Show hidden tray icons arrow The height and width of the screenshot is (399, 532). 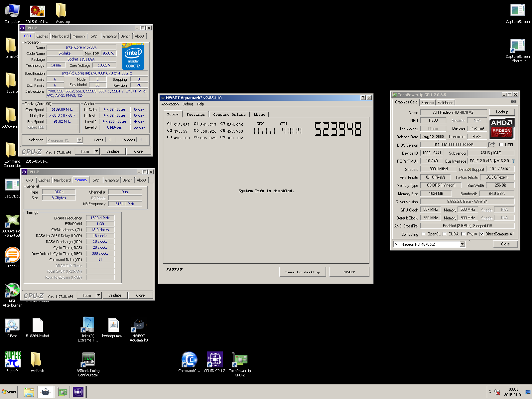pos(490,392)
